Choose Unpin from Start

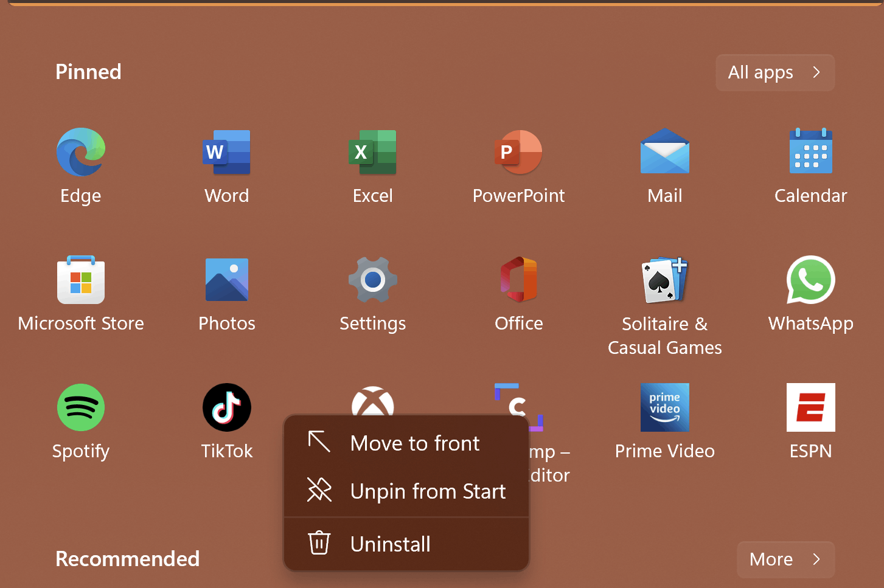406,491
